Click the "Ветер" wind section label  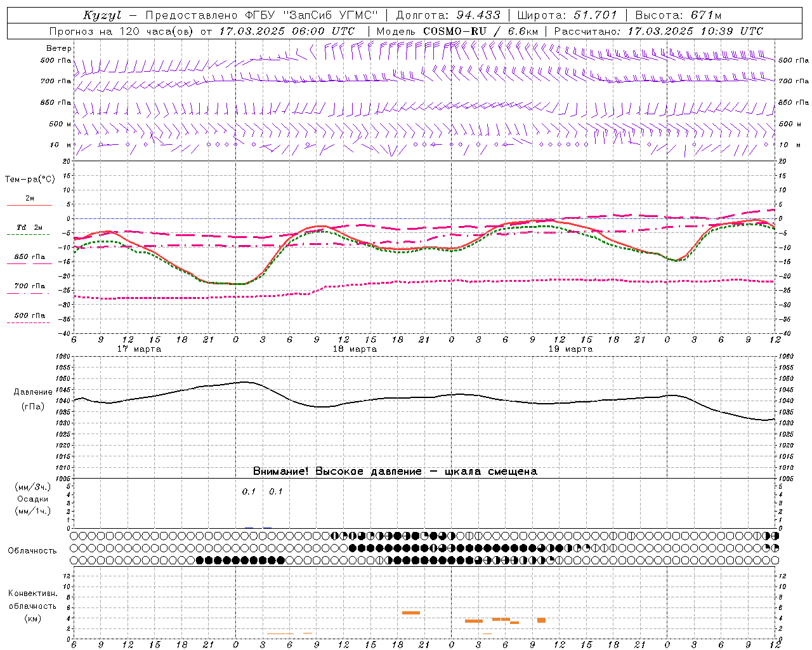pos(59,48)
